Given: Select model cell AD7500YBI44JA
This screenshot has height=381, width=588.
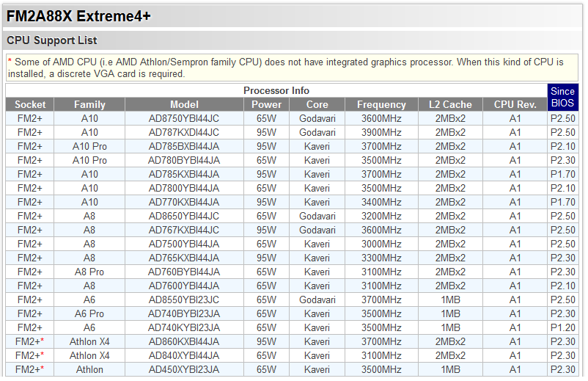Looking at the screenshot, I should (184, 244).
